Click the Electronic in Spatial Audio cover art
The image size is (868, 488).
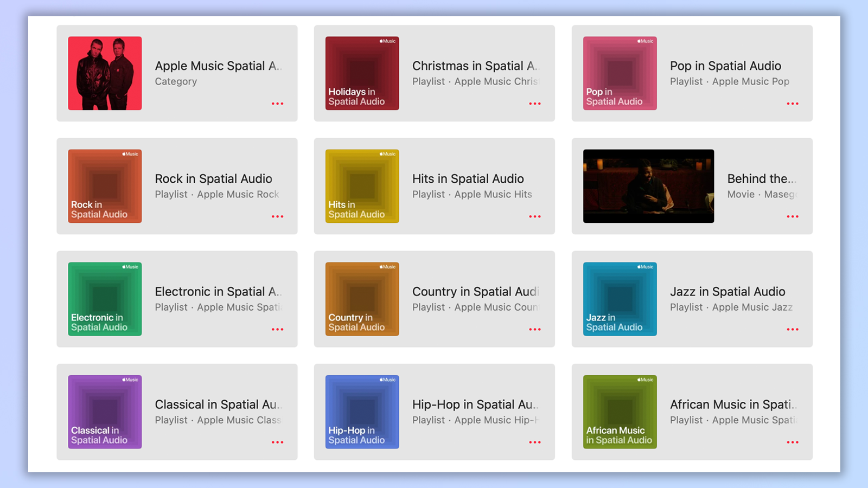(x=105, y=299)
